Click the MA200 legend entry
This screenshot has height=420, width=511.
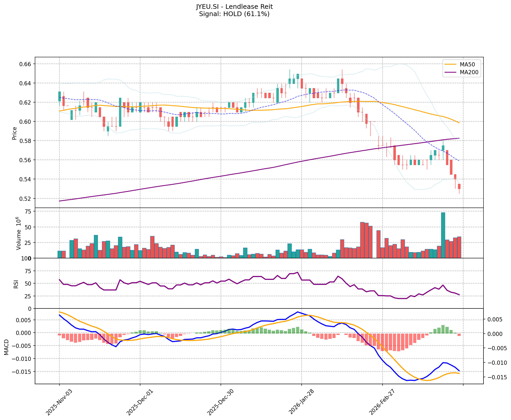pos(469,72)
